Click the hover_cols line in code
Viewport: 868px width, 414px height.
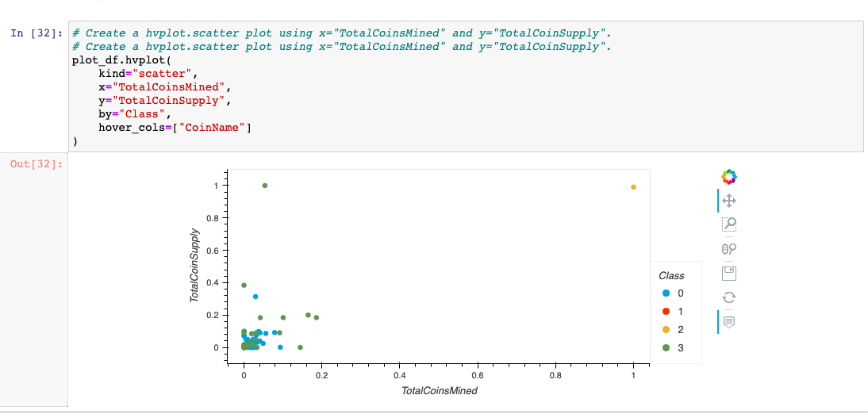pos(175,128)
